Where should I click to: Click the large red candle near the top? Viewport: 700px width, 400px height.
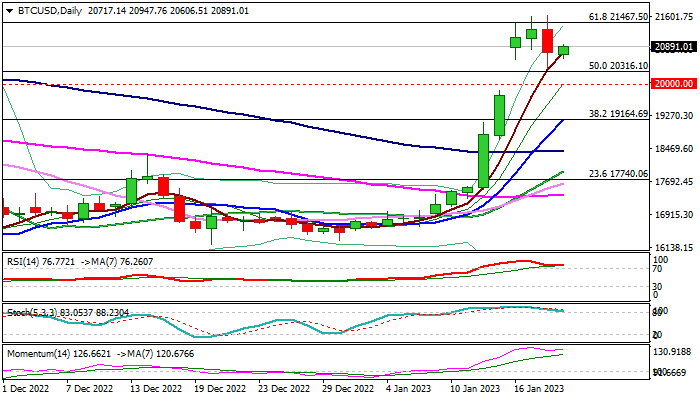point(547,41)
